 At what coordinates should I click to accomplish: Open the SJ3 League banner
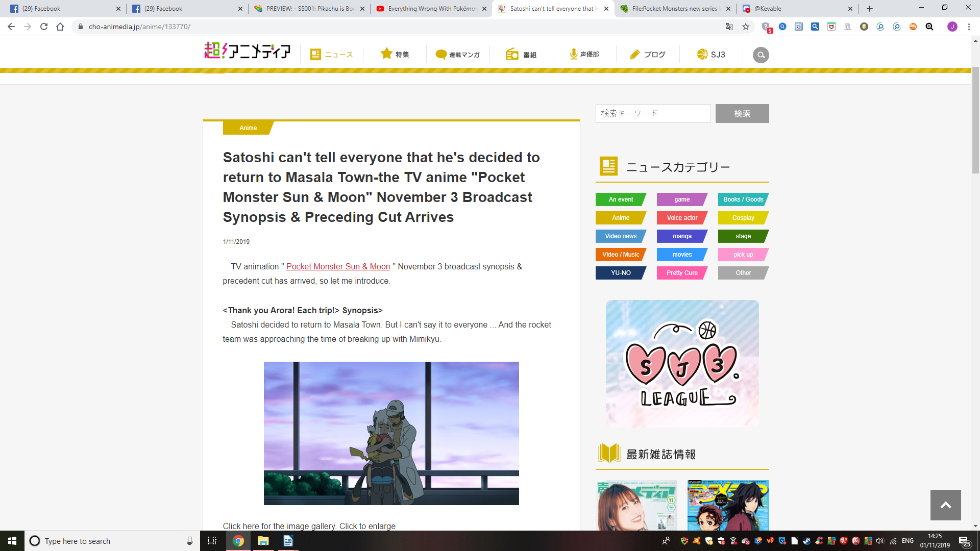coord(682,364)
